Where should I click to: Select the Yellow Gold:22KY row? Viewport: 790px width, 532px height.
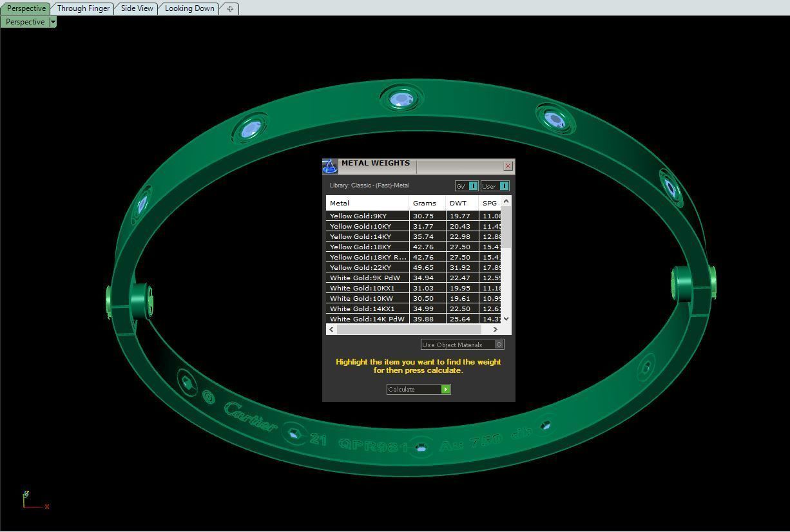tap(413, 267)
